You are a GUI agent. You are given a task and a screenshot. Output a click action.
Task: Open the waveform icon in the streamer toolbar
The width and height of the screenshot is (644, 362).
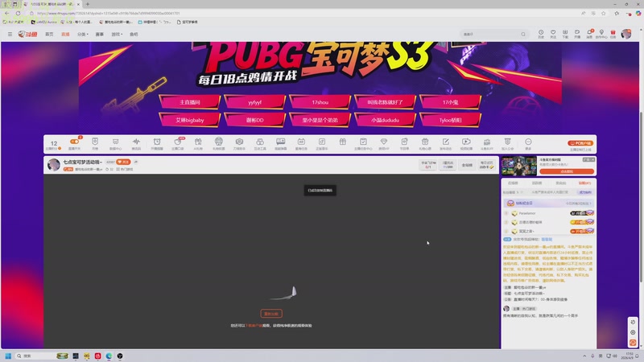[x=136, y=143]
